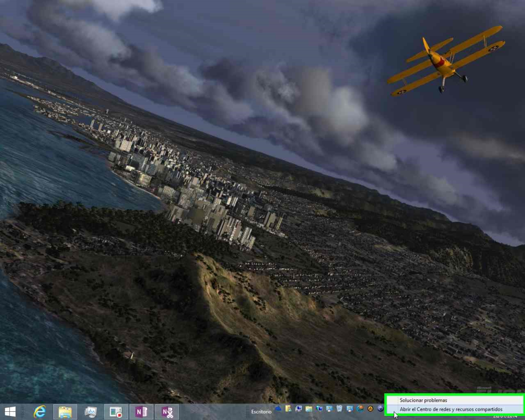525x420 pixels.
Task: Click the blue power tray icon
Action: tap(381, 409)
